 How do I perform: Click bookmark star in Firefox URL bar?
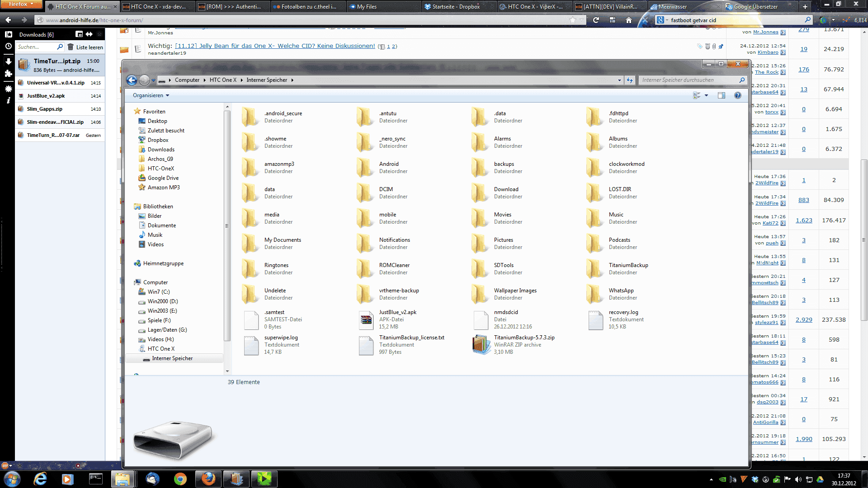click(573, 20)
